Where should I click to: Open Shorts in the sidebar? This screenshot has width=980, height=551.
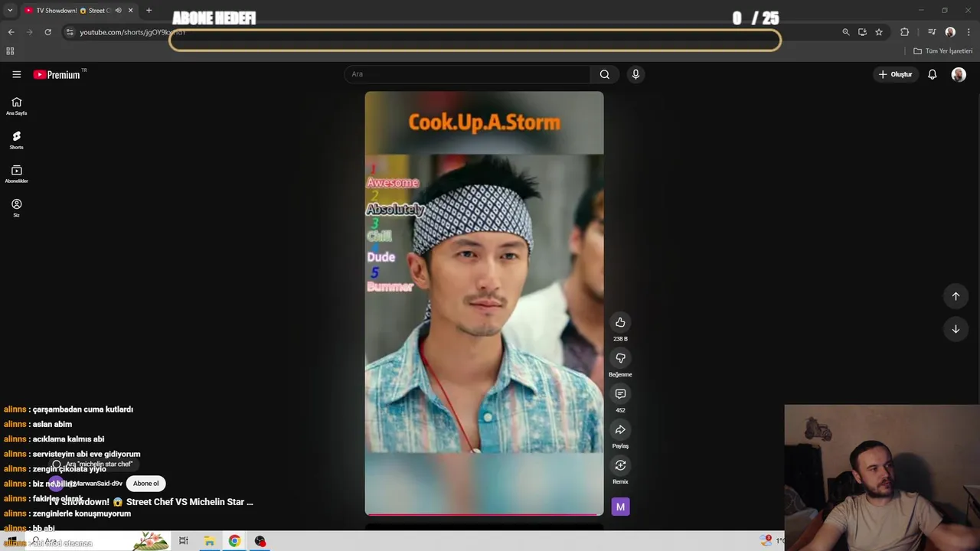[x=16, y=140]
